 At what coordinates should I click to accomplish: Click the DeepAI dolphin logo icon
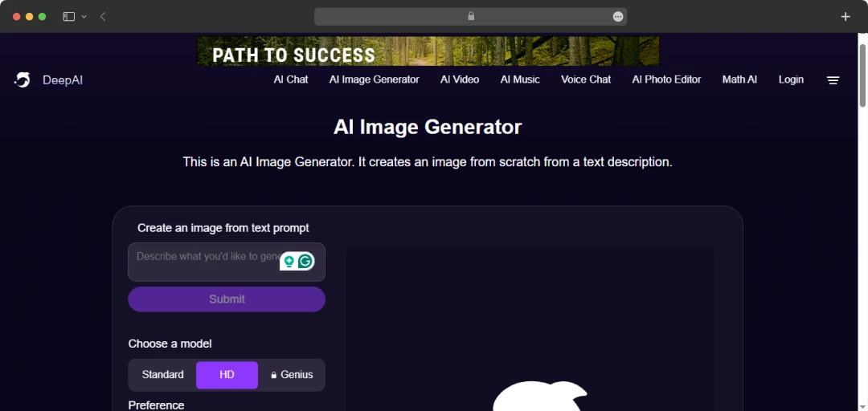(x=23, y=80)
